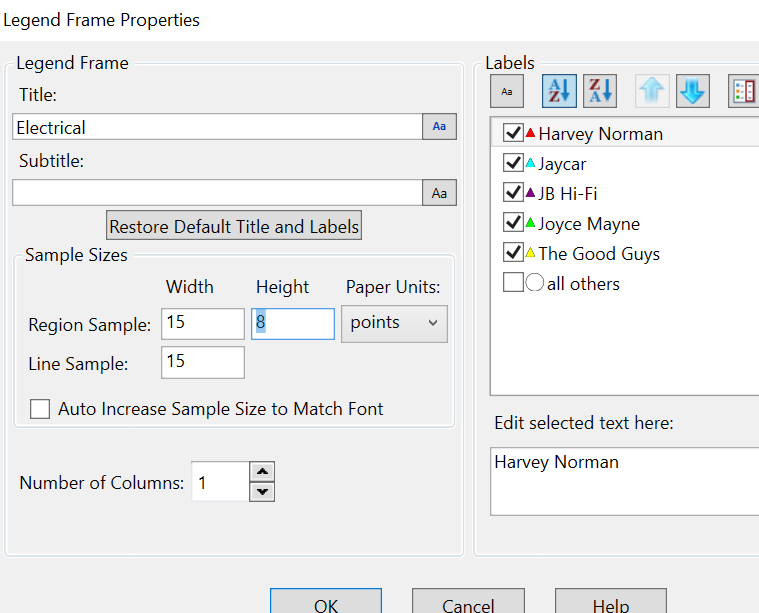The height and width of the screenshot is (613, 759).
Task: Select the all others label text
Action: coord(583,284)
